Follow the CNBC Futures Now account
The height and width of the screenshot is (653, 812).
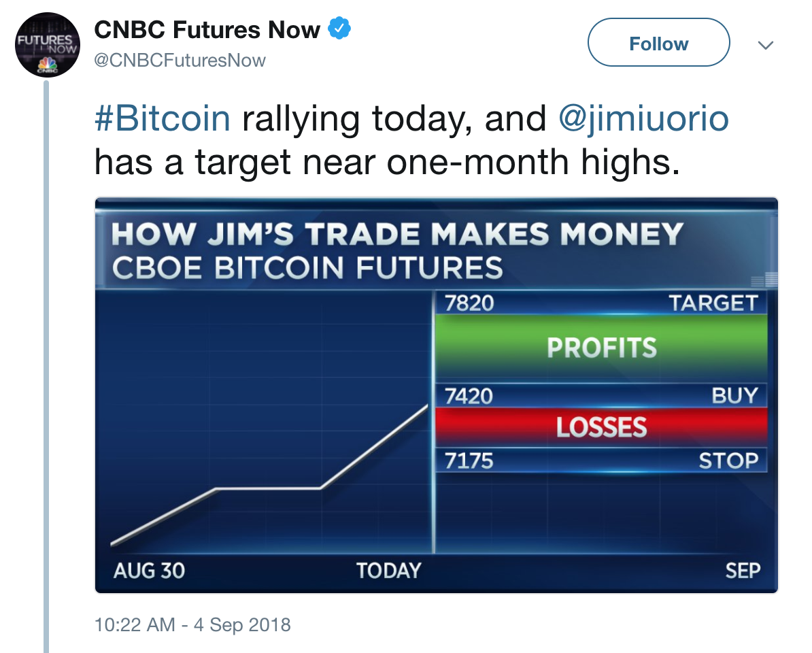[658, 42]
